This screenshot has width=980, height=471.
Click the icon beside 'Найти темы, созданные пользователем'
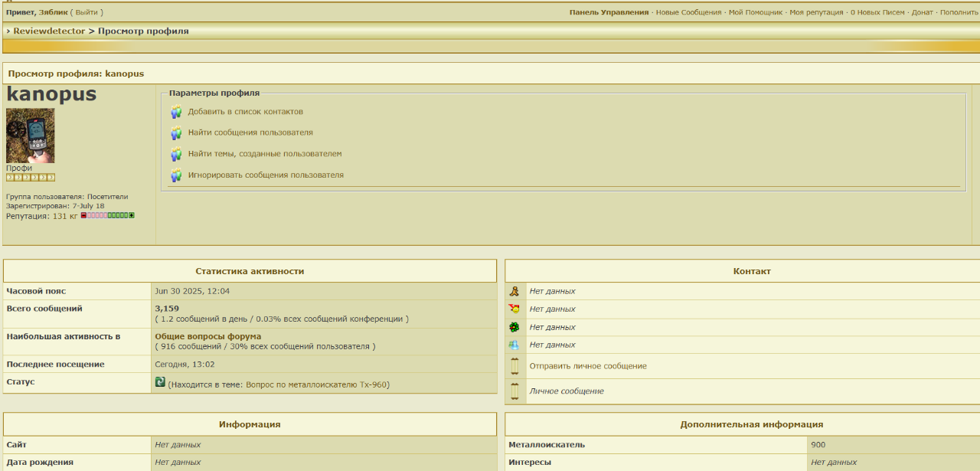tap(176, 154)
